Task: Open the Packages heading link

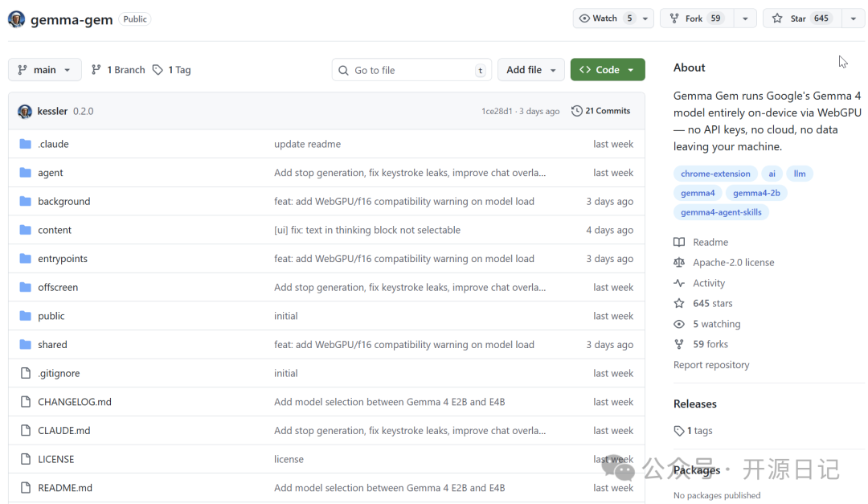Action: [x=697, y=470]
